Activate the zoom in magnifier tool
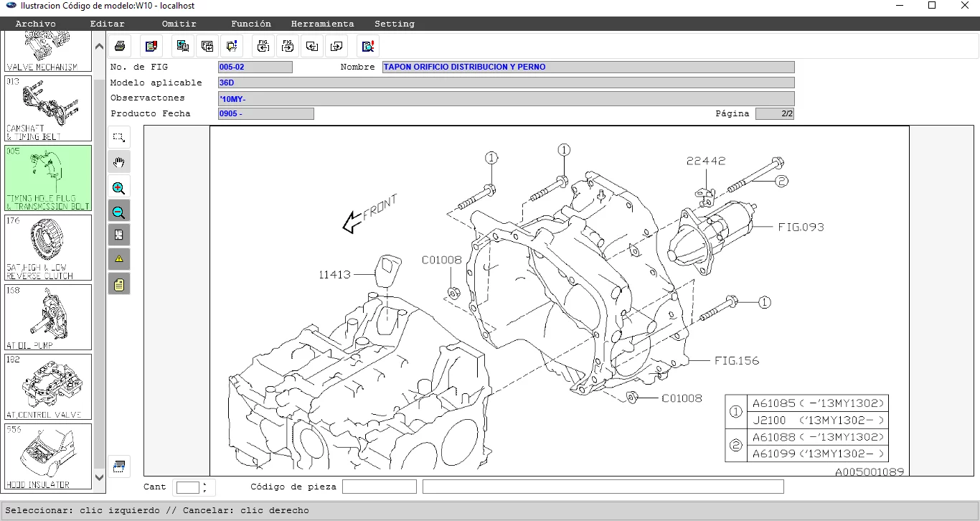Image resolution: width=980 pixels, height=521 pixels. pyautogui.click(x=119, y=188)
